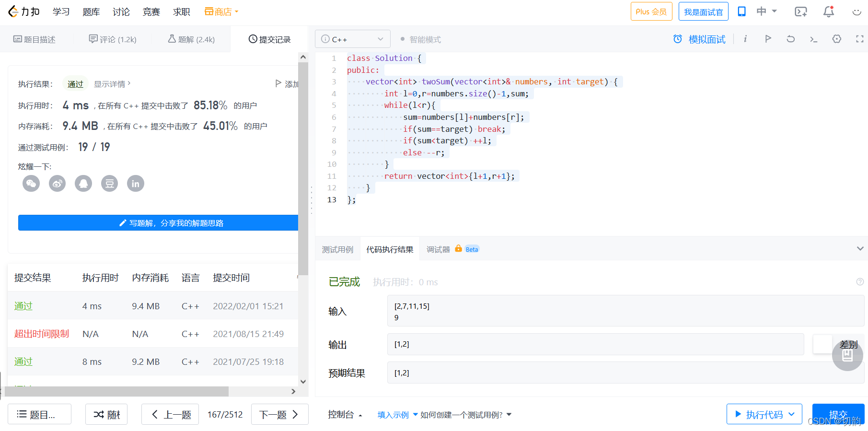
Task: Click help question icon in results
Action: pyautogui.click(x=860, y=282)
